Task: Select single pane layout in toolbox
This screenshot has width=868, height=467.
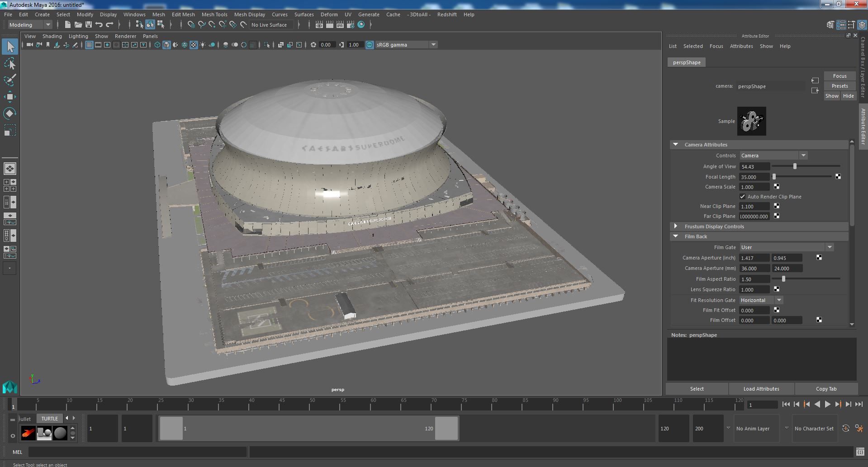Action: (x=9, y=169)
